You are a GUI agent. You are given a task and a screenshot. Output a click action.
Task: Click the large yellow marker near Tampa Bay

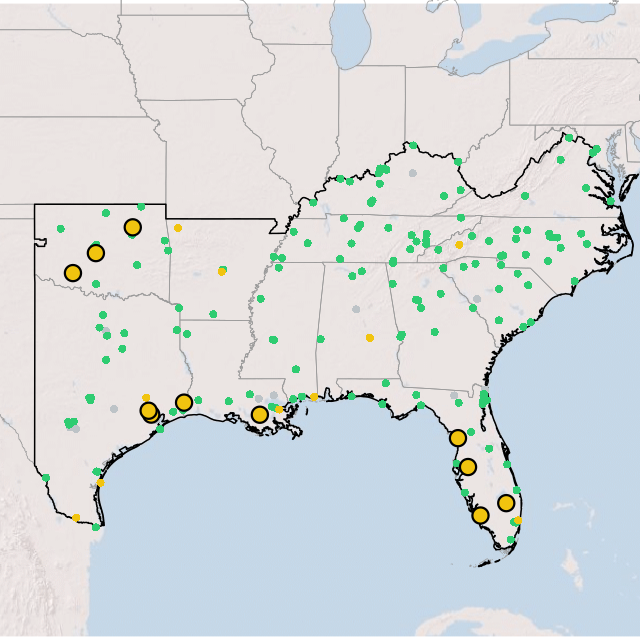(x=468, y=467)
